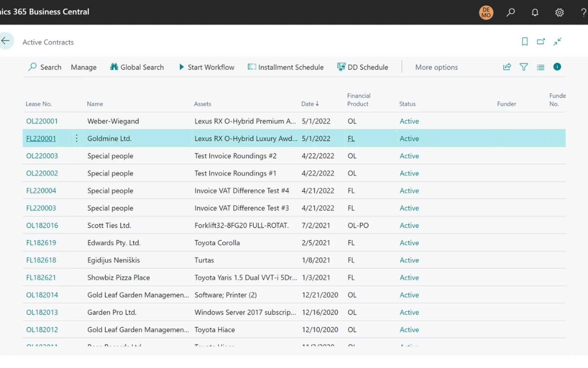Go back with the arrow button
This screenshot has width=588, height=368.
(x=6, y=41)
